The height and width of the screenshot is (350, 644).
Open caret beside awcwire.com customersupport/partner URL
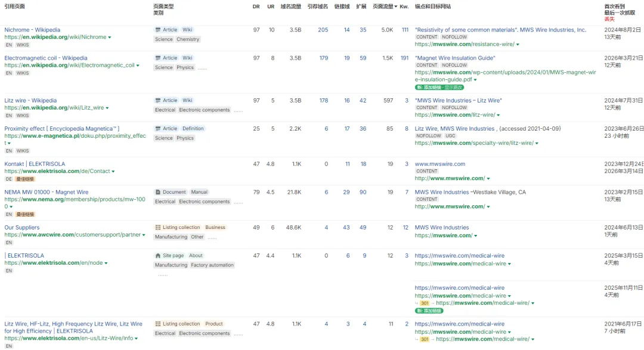[x=144, y=236]
